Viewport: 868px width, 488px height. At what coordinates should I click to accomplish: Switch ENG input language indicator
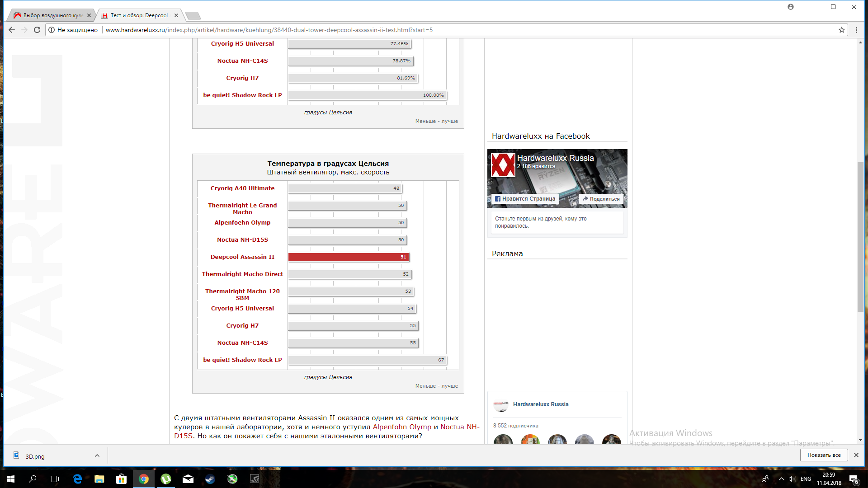[x=806, y=479]
